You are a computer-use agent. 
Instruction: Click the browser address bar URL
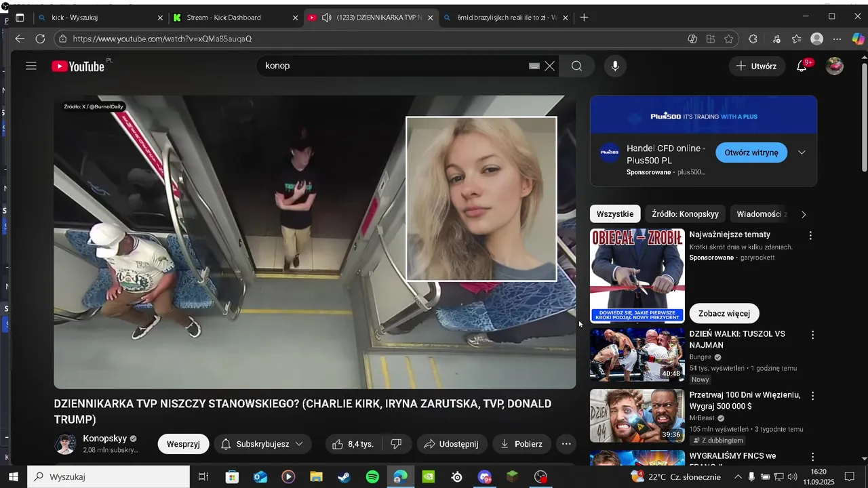coord(163,39)
